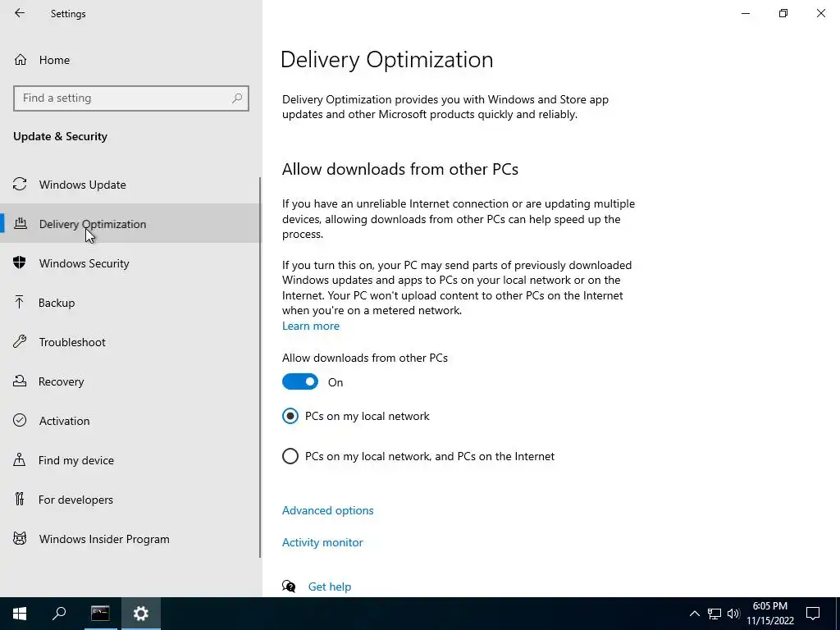
Task: Open Recovery settings page
Action: [130, 381]
